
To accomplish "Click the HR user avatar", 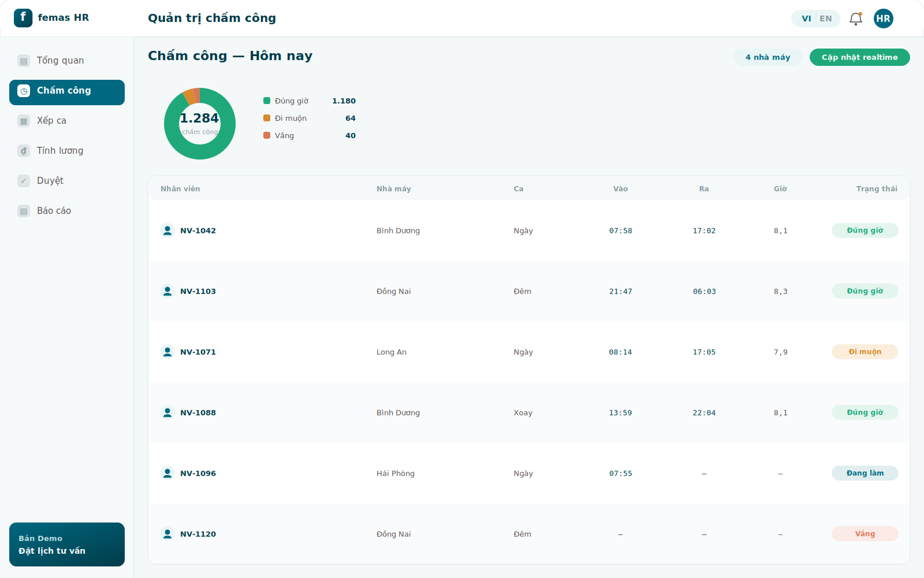I will click(883, 18).
